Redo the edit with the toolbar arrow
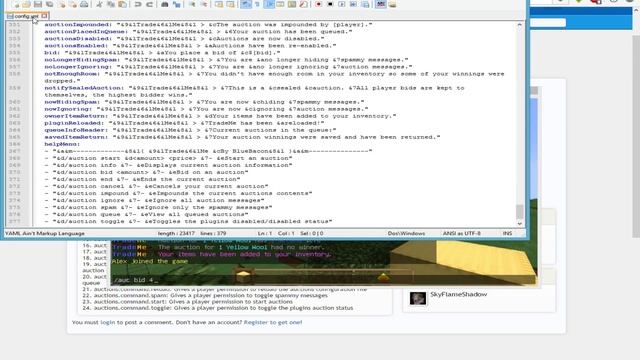Viewport: 640px width, 360px height. pyautogui.click(x=149, y=4)
